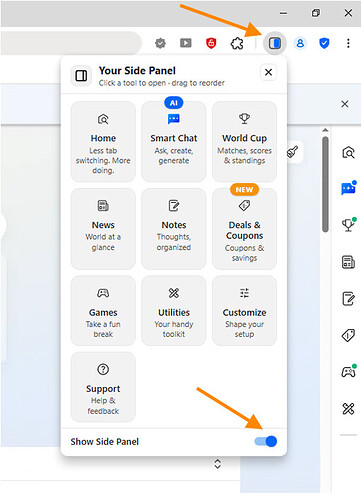Image resolution: width=361 pixels, height=500 pixels.
Task: Click the red shield extension icon
Action: 211,43
